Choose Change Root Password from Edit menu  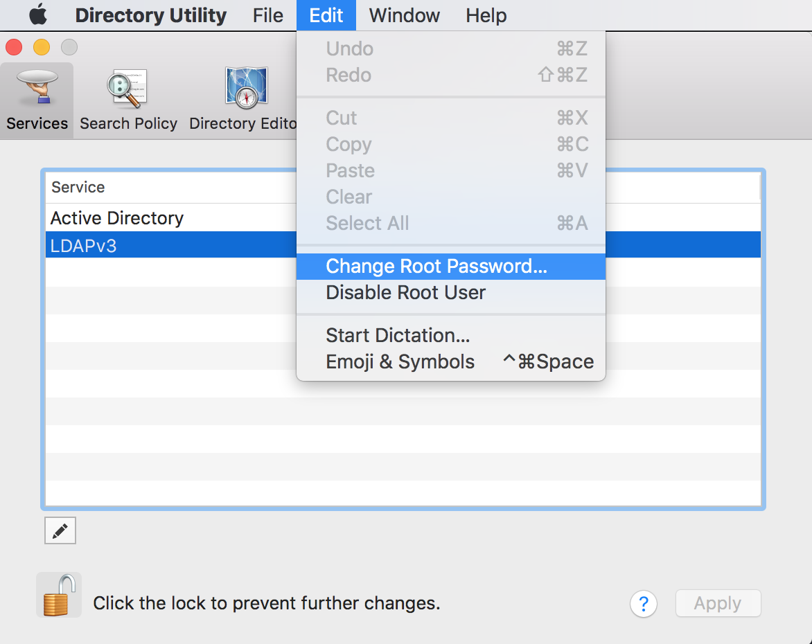point(436,267)
